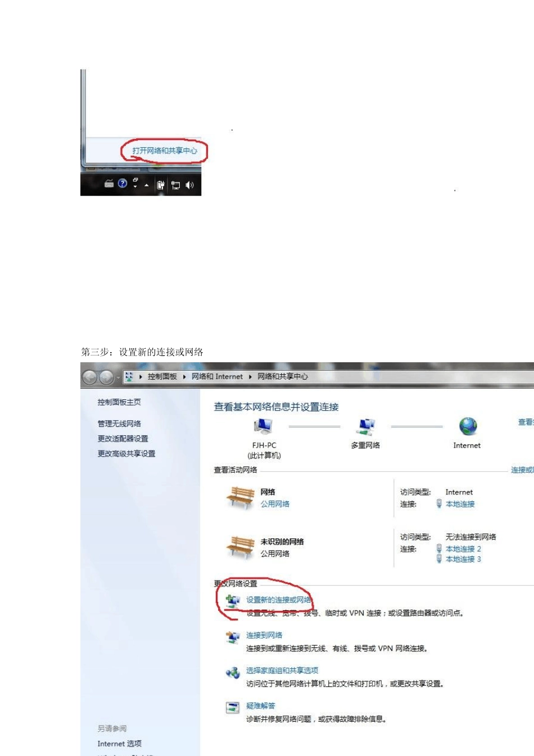
Task: Open 更改适配器设置 in sidebar
Action: [123, 439]
